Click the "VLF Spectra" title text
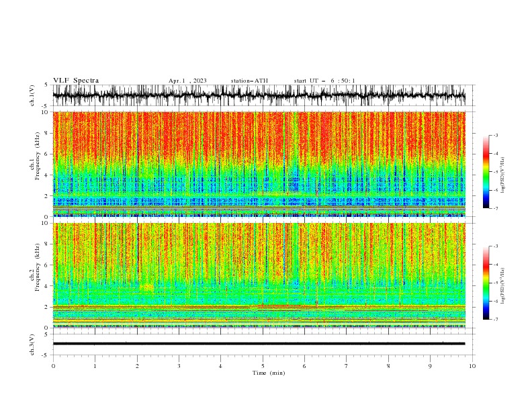The width and height of the screenshot is (532, 411). [x=76, y=81]
